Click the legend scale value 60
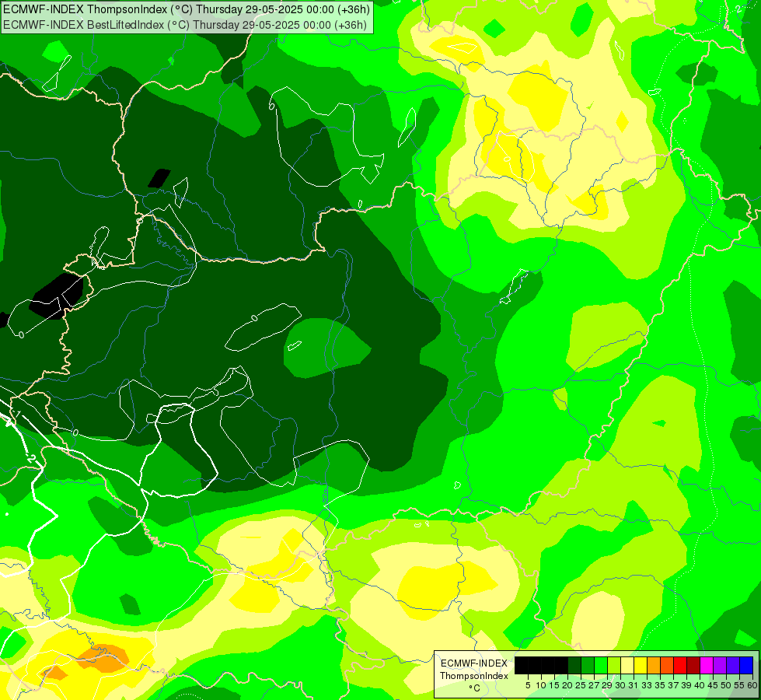This screenshot has height=700, width=761. tap(753, 685)
